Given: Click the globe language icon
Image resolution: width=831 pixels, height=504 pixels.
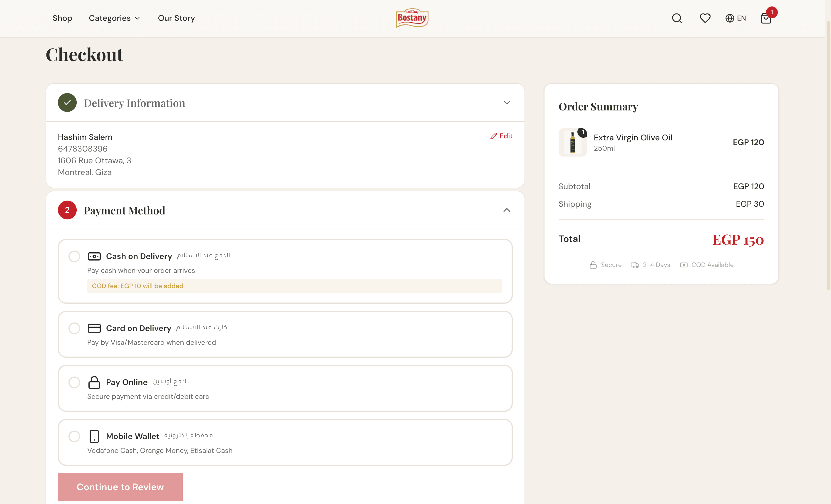Looking at the screenshot, I should click(x=730, y=18).
